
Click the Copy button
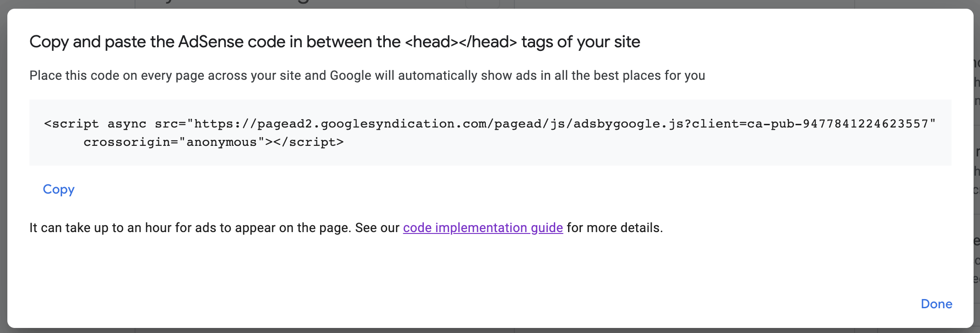coord(58,189)
